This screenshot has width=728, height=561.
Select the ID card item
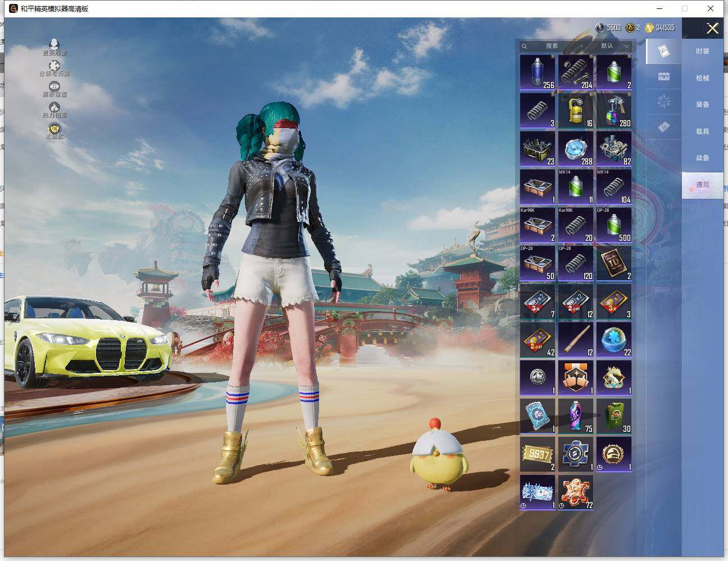(x=614, y=263)
